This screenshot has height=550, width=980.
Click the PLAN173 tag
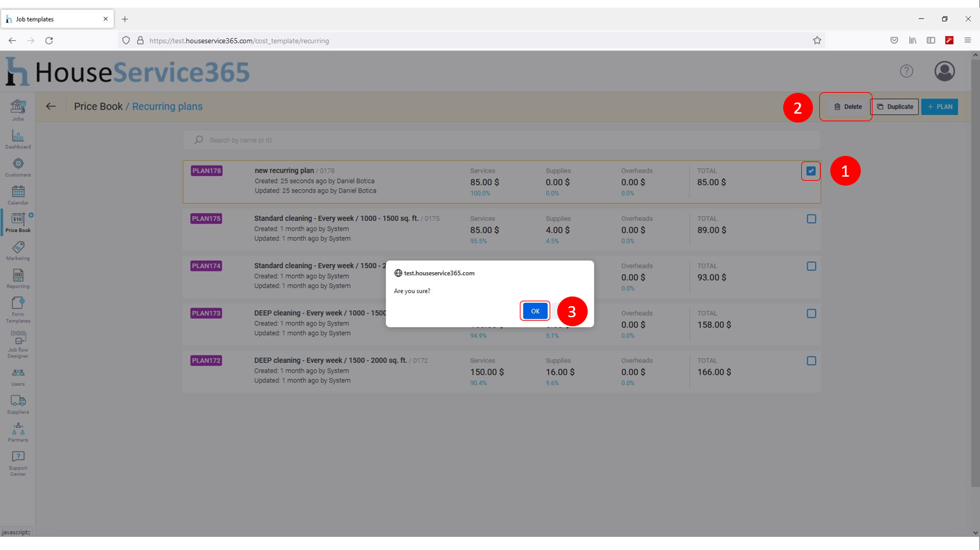tap(207, 313)
